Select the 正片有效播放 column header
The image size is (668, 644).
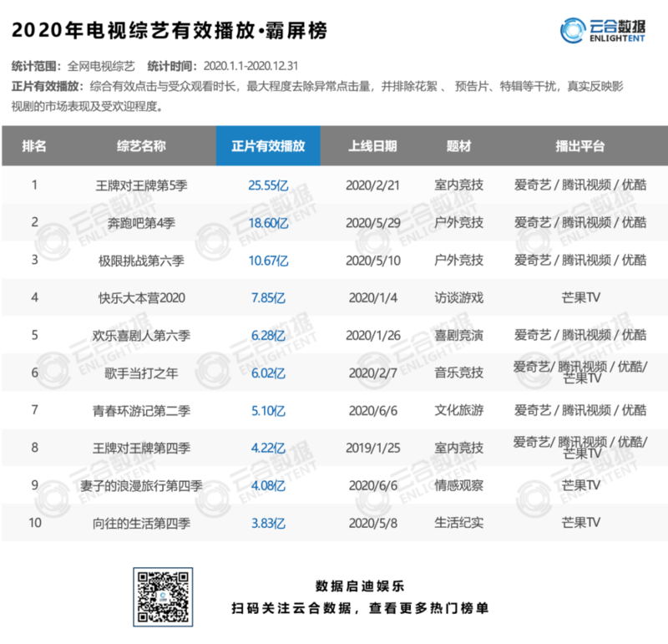coord(268,145)
